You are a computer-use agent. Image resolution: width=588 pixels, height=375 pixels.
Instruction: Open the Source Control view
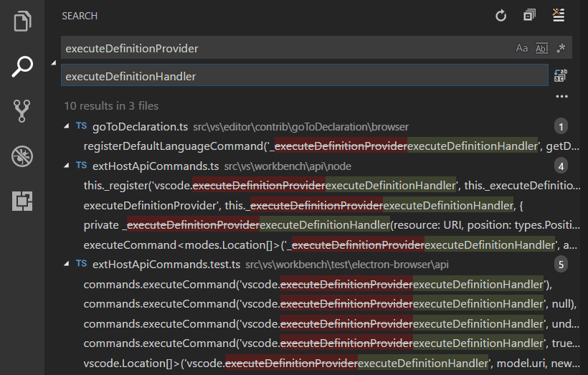pyautogui.click(x=22, y=111)
